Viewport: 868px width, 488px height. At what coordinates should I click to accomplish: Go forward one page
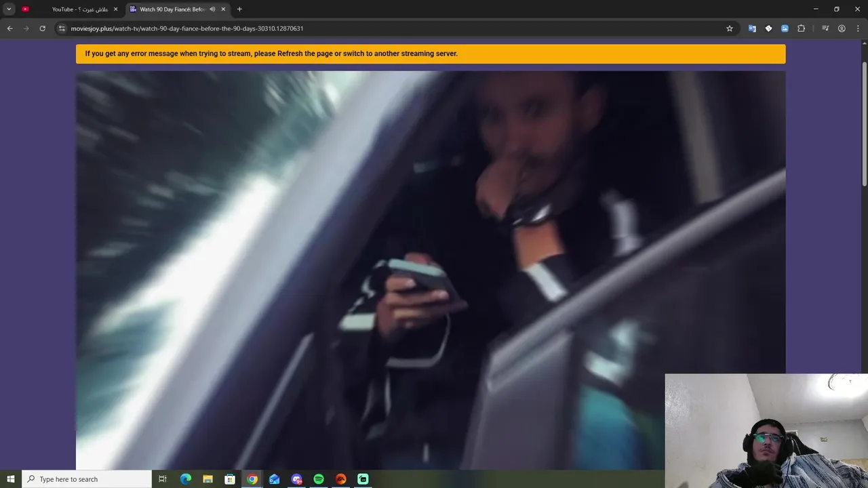[26, 28]
